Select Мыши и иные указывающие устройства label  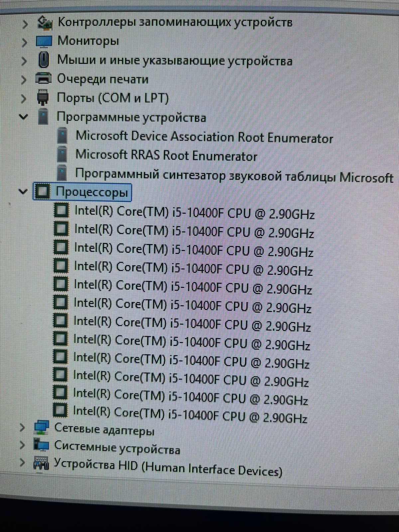pyautogui.click(x=175, y=61)
